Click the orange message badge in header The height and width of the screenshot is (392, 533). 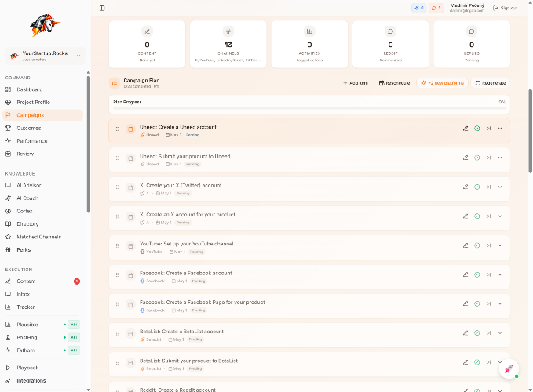[436, 8]
